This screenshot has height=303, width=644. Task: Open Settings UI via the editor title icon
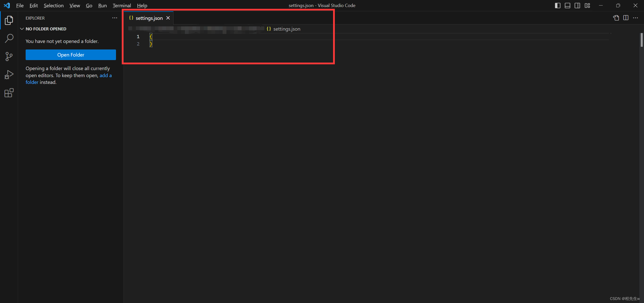tap(616, 18)
